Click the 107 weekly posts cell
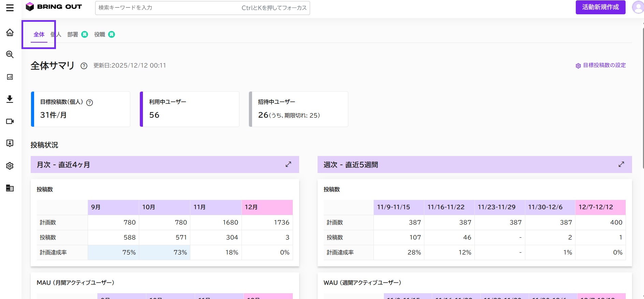 [399, 237]
